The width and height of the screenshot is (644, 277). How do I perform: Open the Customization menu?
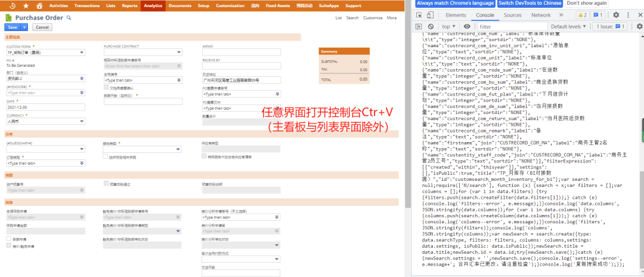coord(230,6)
